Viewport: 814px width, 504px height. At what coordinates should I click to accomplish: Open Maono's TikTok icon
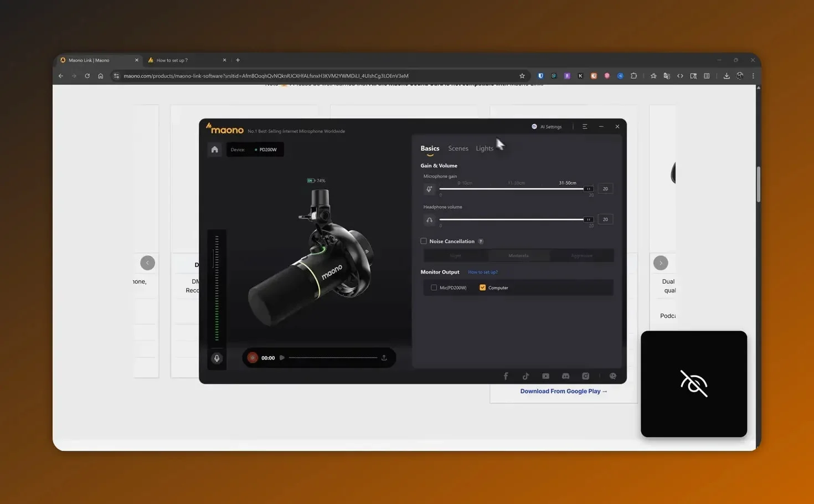click(x=526, y=376)
